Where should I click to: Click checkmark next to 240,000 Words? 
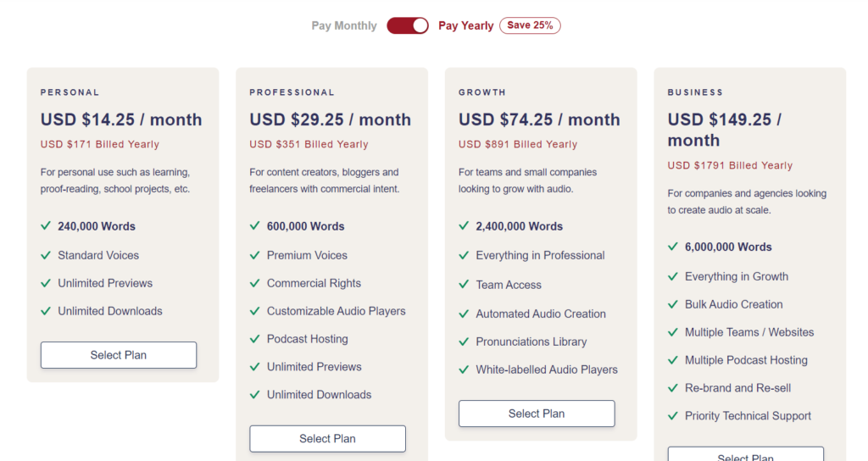coord(46,225)
